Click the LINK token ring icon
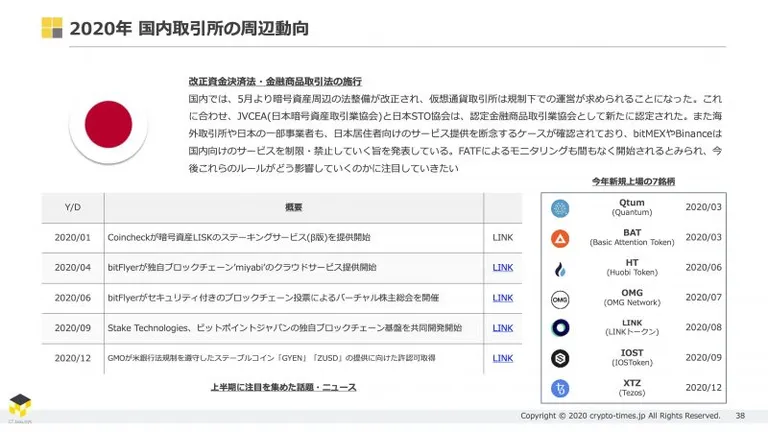Image resolution: width=768 pixels, height=432 pixels. coord(560,328)
